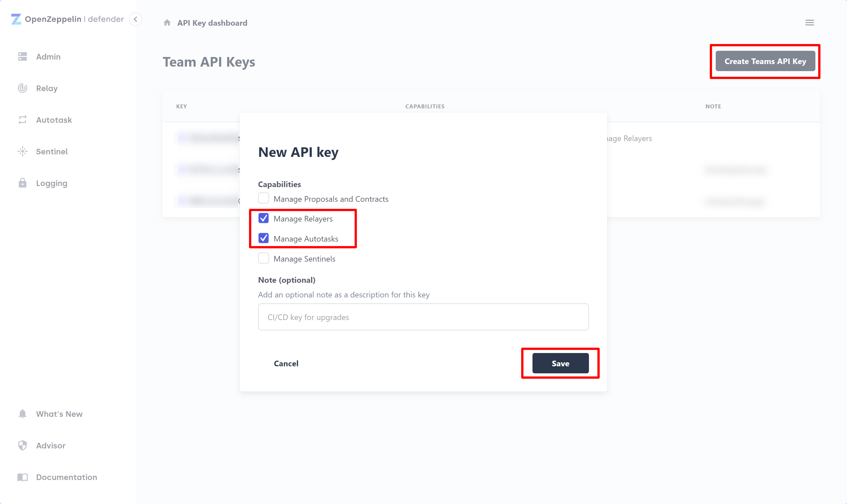Click the Advisor icon in sidebar
Image resolution: width=847 pixels, height=504 pixels.
(x=22, y=445)
